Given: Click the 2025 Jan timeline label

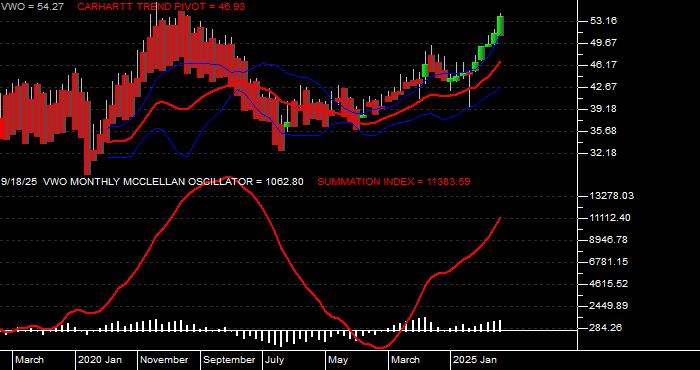Looking at the screenshot, I should pos(475,360).
